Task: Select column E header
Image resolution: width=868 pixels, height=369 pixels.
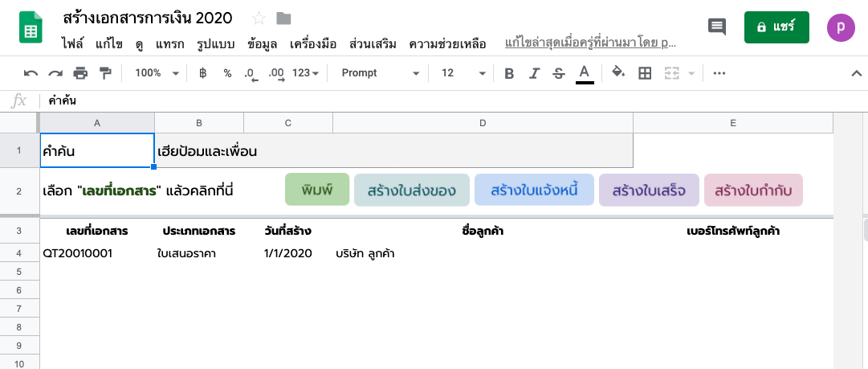Action: tap(733, 123)
